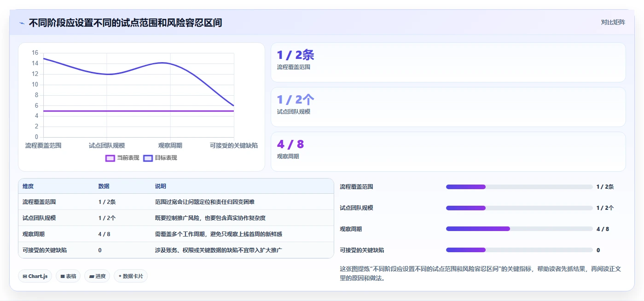Click the 数据卡片 tag chip
This screenshot has height=301, width=644.
[130, 276]
